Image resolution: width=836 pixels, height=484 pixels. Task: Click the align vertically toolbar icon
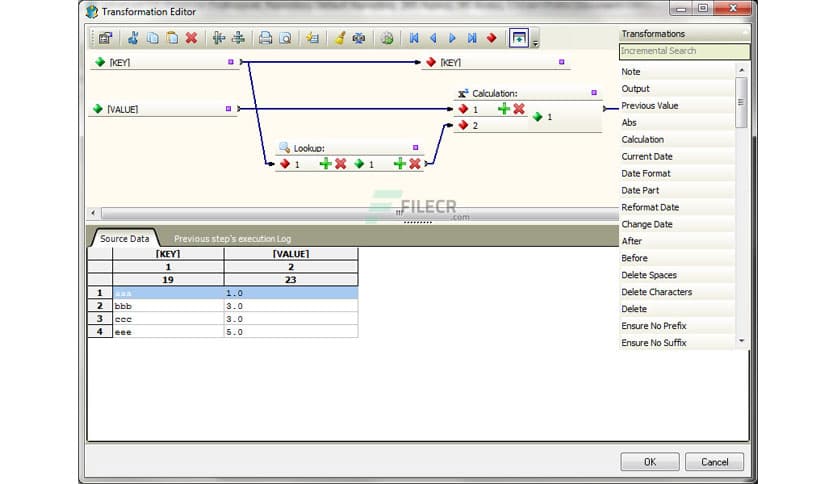238,38
